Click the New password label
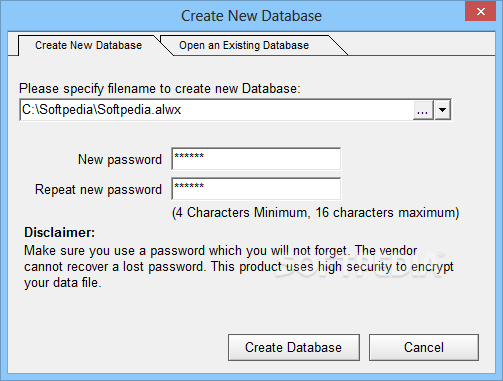Image resolution: width=503 pixels, height=381 pixels. (120, 160)
